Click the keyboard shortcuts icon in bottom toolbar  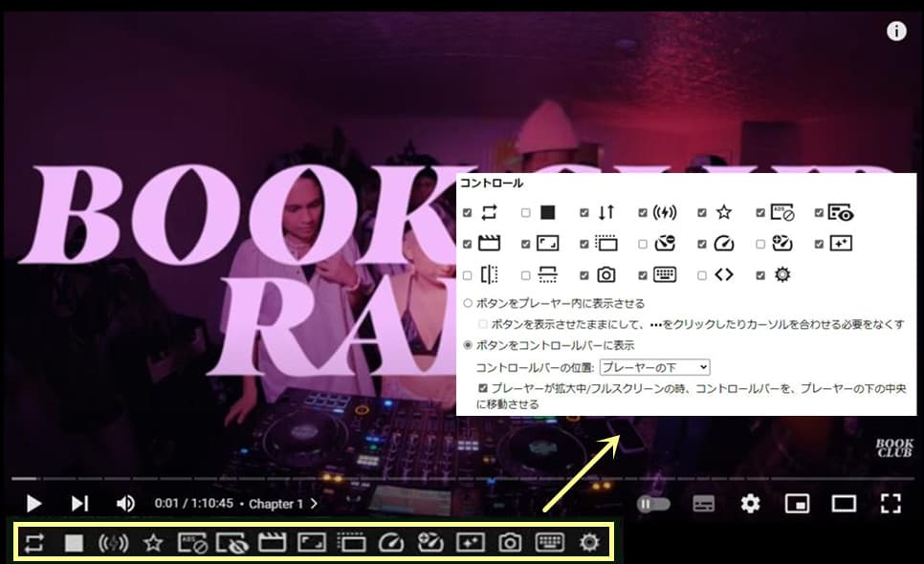click(549, 542)
